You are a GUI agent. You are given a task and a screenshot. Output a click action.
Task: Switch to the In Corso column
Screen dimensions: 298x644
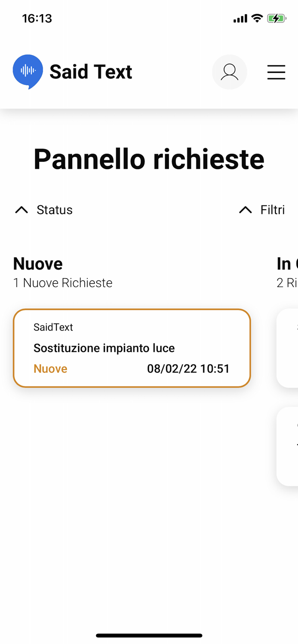click(x=286, y=264)
